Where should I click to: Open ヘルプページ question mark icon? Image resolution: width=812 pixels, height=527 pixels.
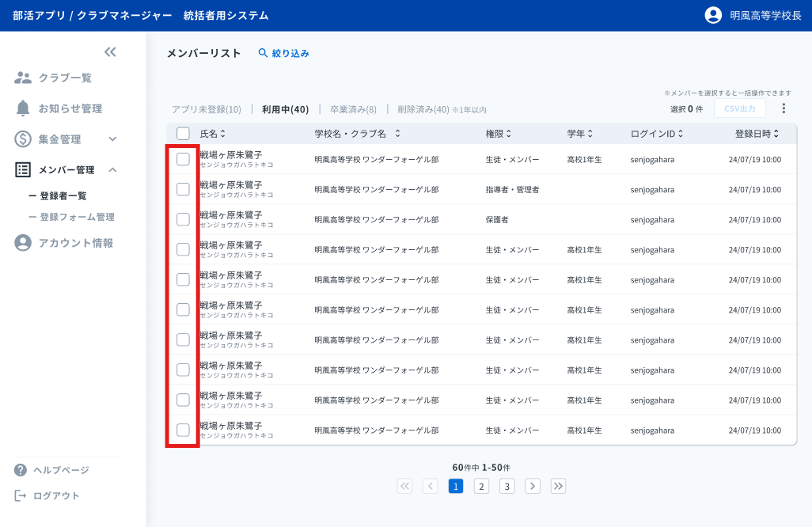[x=21, y=470]
